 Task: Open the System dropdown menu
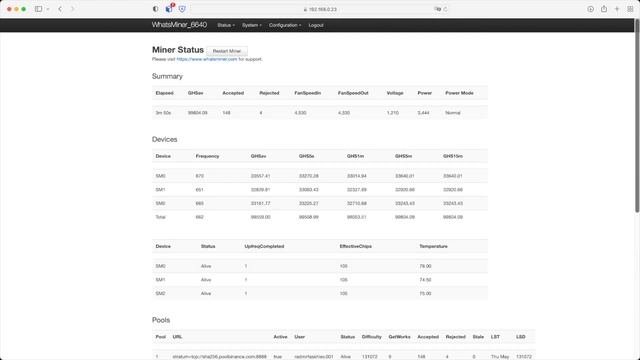coord(252,25)
